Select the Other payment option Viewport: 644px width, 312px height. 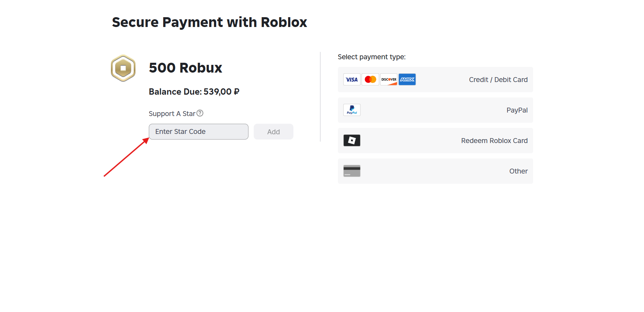pos(435,171)
